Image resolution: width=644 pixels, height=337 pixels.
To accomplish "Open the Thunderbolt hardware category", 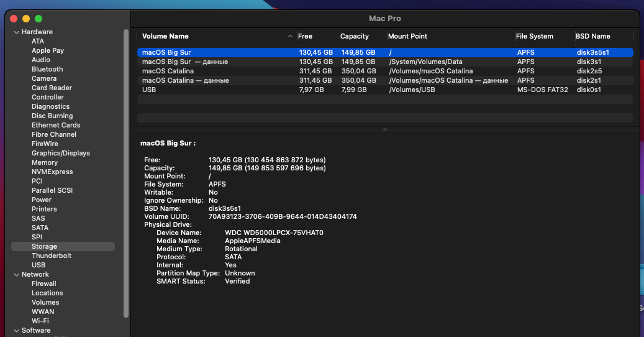I will [x=52, y=256].
